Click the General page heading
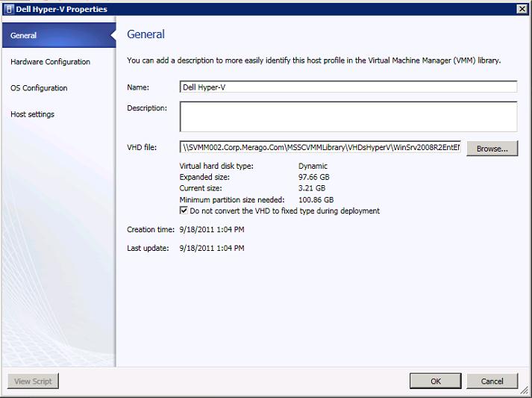The image size is (532, 398). (146, 34)
